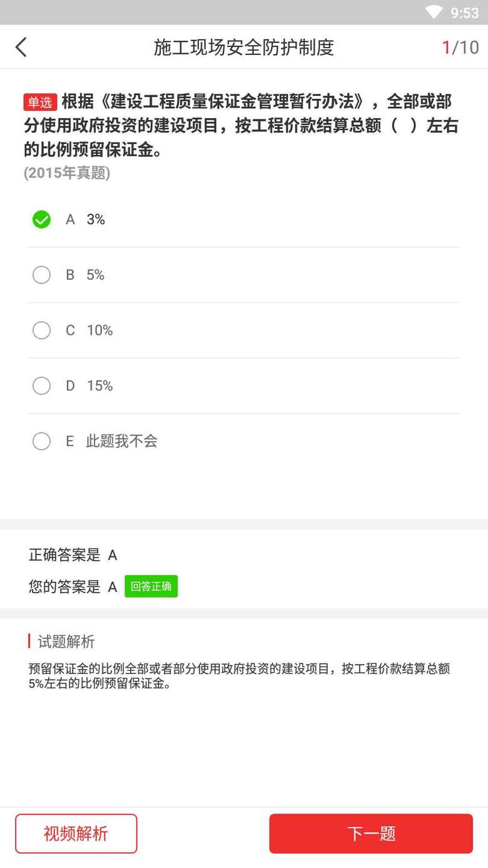This screenshot has height=868, width=488.
Task: Tap the (2015年真题) label
Action: (67, 173)
